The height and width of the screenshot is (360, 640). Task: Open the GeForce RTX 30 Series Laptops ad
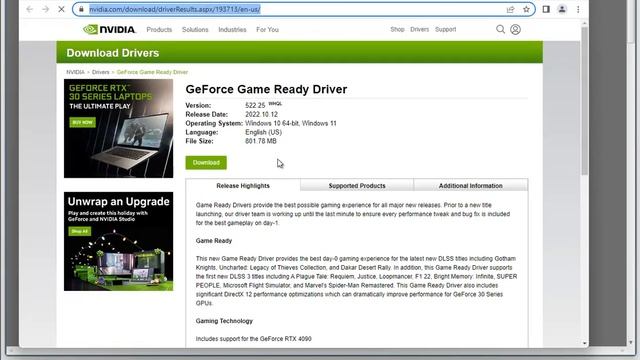click(x=118, y=128)
